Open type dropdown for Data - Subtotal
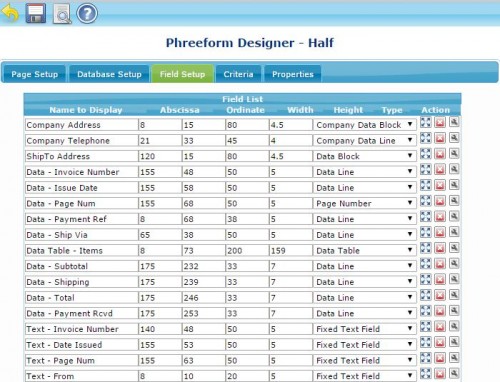The height and width of the screenshot is (382, 500). coord(365,266)
